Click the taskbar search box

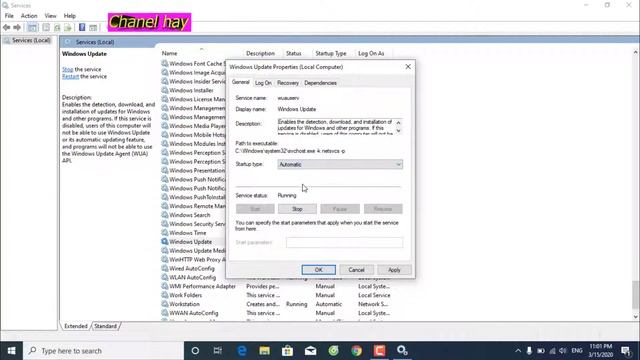(x=104, y=351)
